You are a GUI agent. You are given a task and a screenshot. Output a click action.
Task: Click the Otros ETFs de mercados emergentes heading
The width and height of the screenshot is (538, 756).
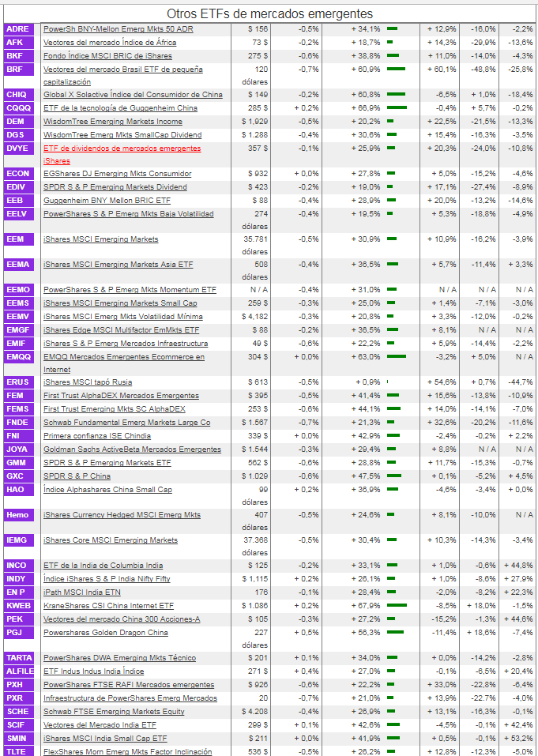[x=269, y=13]
